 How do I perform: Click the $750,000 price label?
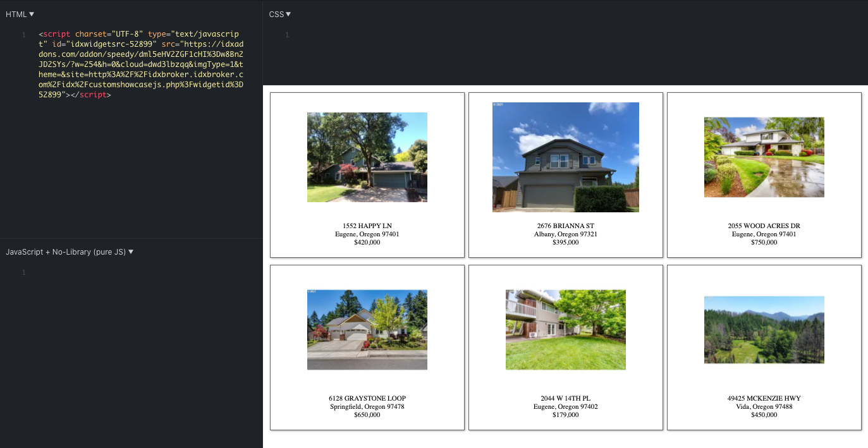coord(764,242)
